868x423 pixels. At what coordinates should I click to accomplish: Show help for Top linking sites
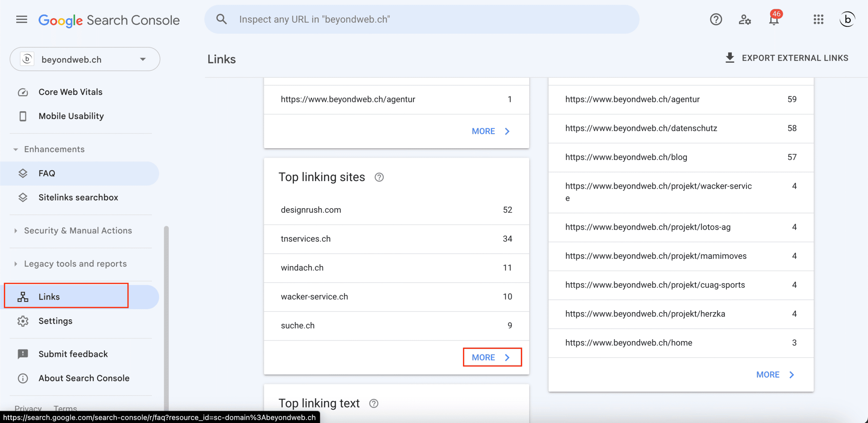(x=379, y=177)
